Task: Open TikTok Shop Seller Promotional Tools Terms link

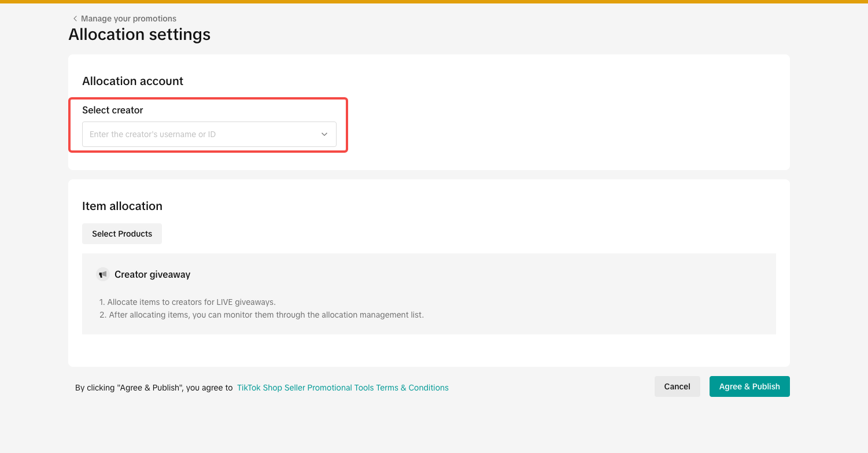Action: tap(342, 388)
